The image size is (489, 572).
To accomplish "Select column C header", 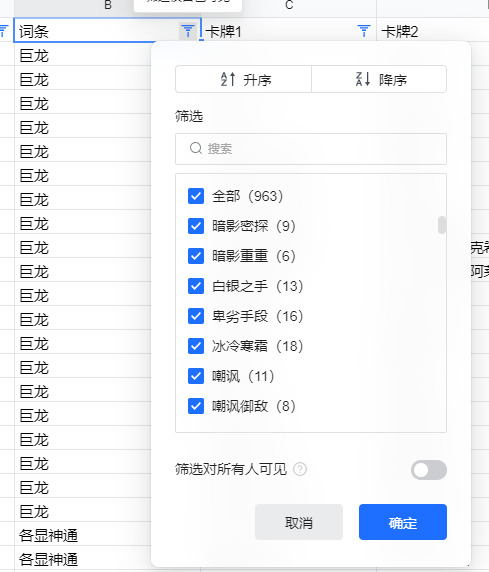I will [289, 6].
